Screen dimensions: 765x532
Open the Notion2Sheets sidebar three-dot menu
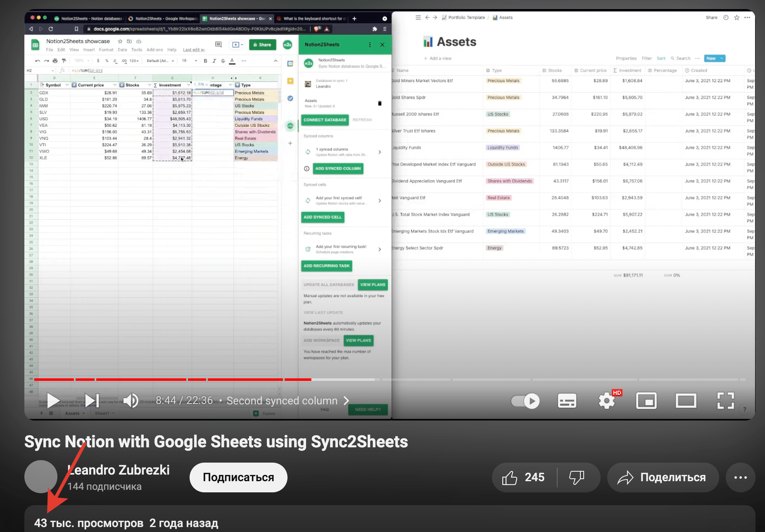pyautogui.click(x=370, y=45)
